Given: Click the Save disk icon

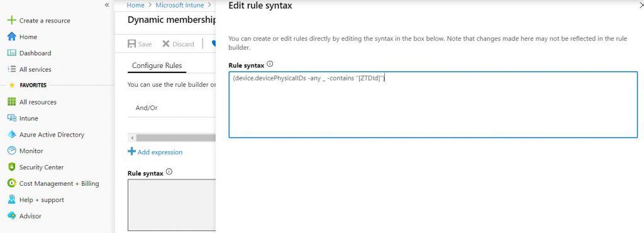Looking at the screenshot, I should 132,44.
